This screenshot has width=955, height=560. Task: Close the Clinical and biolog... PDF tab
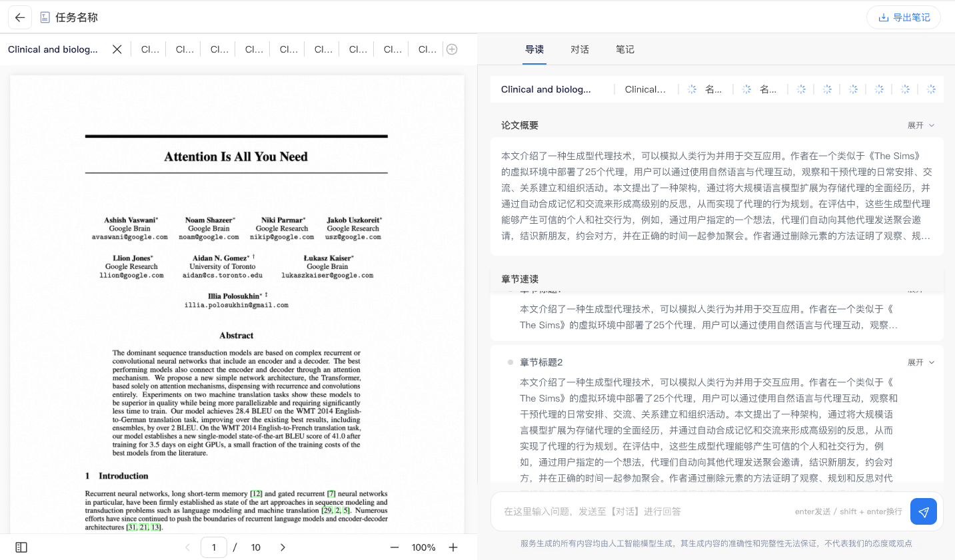[x=117, y=49]
